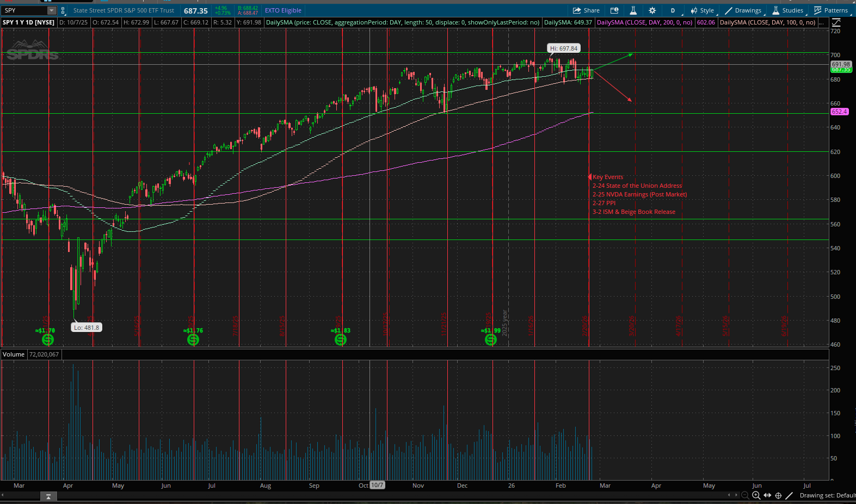Click the 2-25 NVDA Earnings note line

coord(640,194)
